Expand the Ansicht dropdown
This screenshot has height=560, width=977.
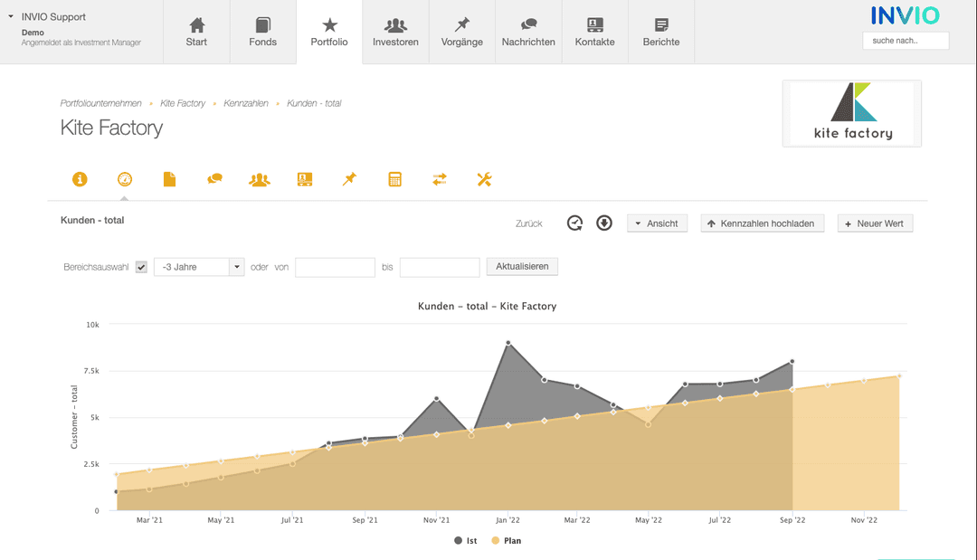pyautogui.click(x=657, y=223)
